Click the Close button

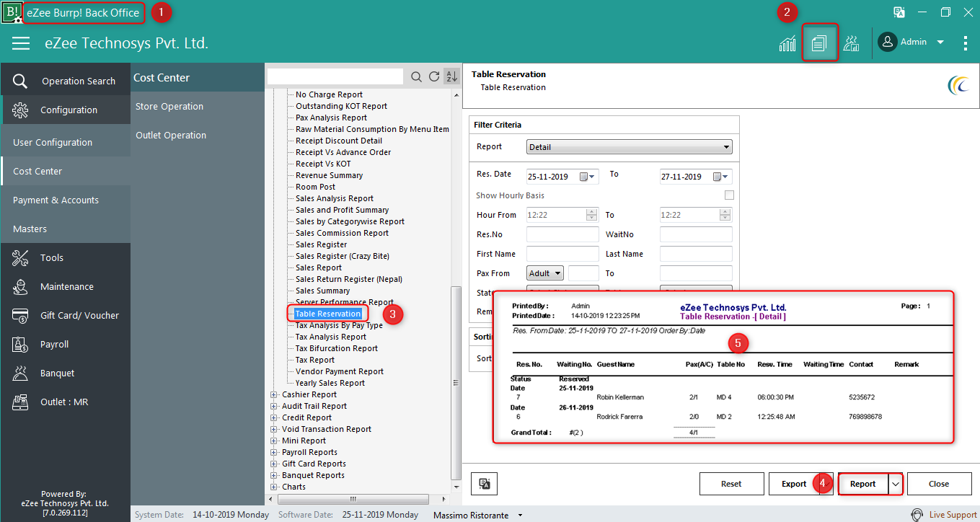pos(939,484)
